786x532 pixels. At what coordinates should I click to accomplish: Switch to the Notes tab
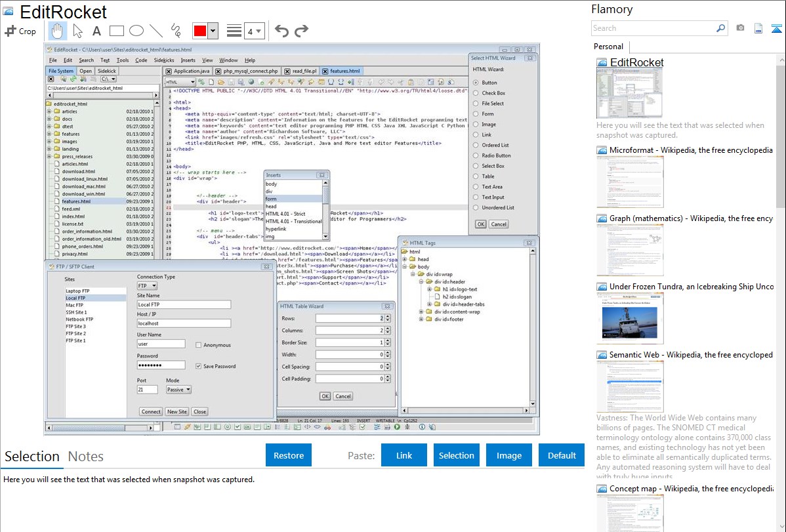86,457
